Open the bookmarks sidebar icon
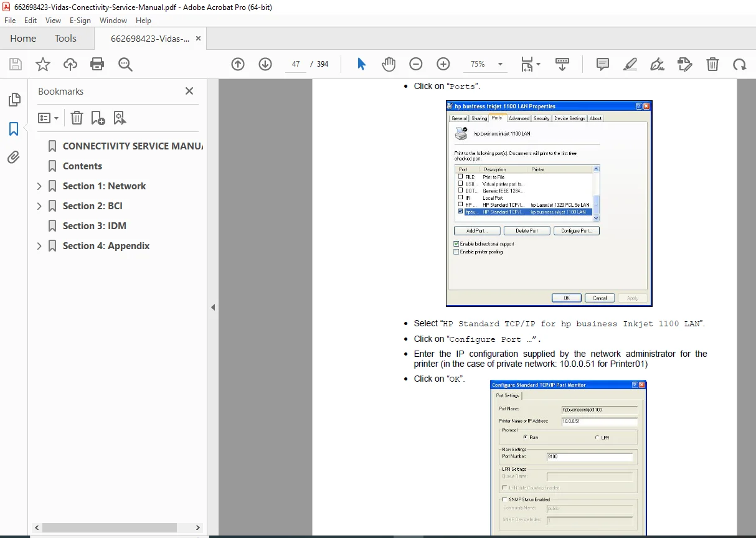The height and width of the screenshot is (538, 756). pos(14,129)
